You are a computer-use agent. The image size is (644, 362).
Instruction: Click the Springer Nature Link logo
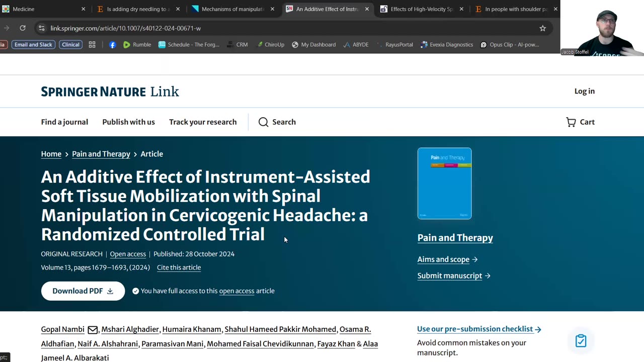pos(110,92)
